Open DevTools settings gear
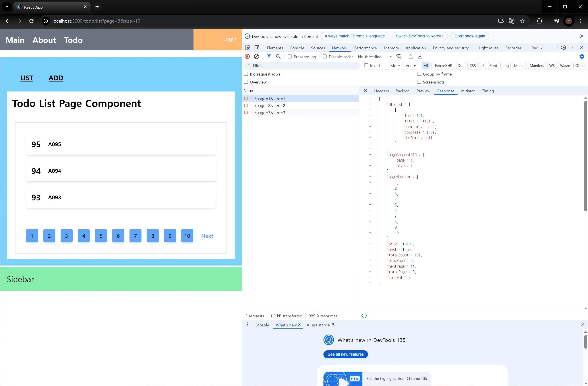Screen dimensions: 588x386 564,47
